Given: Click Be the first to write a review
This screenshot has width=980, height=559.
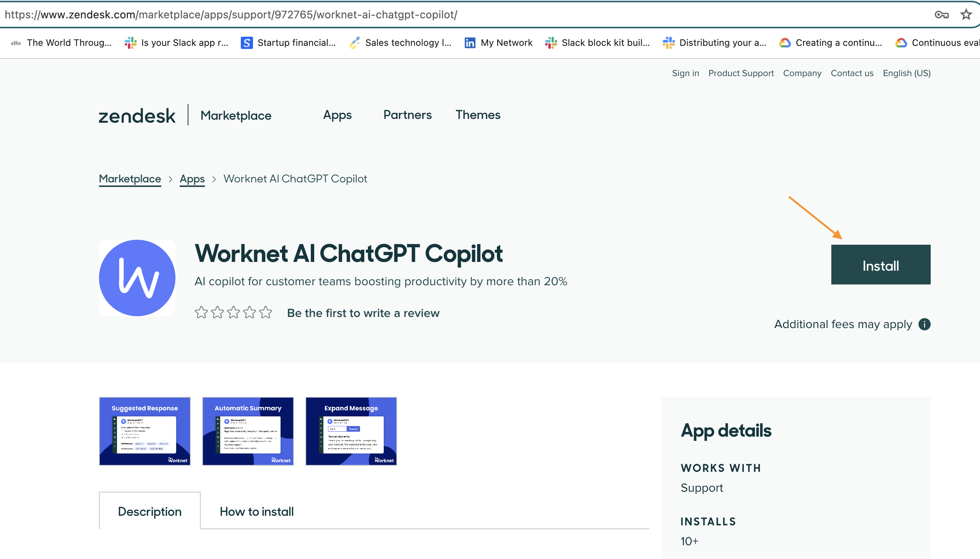Looking at the screenshot, I should [x=363, y=313].
